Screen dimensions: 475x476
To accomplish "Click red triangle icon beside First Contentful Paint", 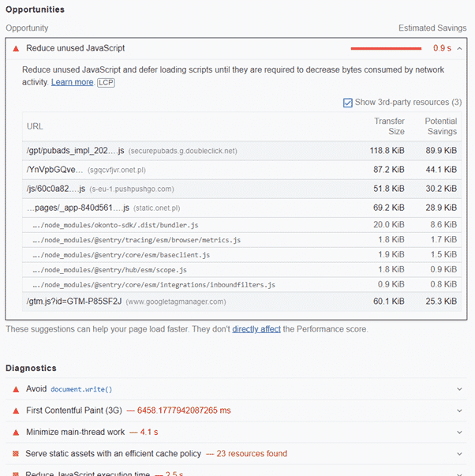I will (x=16, y=411).
